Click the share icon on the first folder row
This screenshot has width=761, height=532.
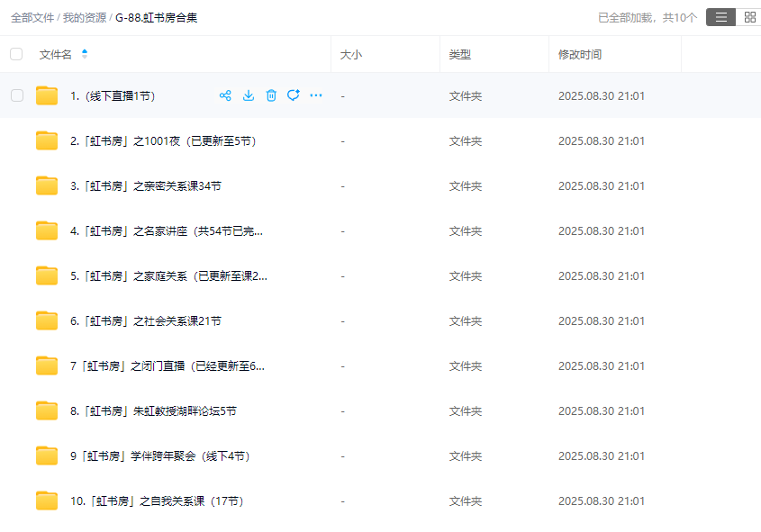(225, 95)
